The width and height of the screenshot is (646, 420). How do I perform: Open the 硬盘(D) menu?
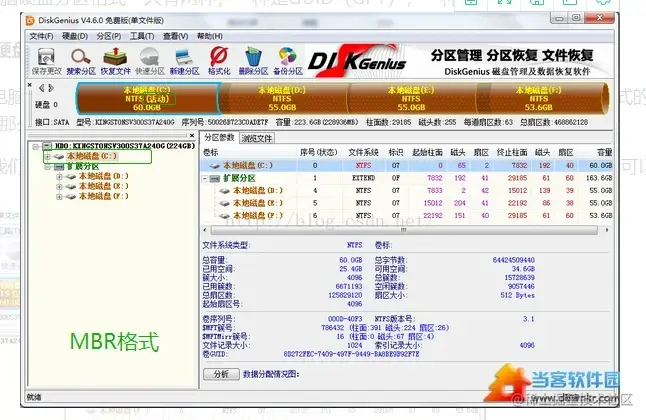(x=75, y=36)
